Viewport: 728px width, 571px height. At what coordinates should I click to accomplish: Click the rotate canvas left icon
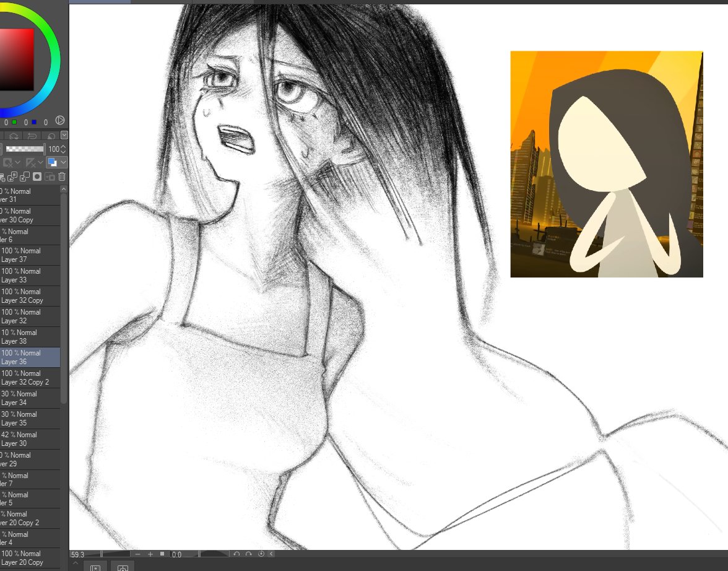click(x=236, y=554)
